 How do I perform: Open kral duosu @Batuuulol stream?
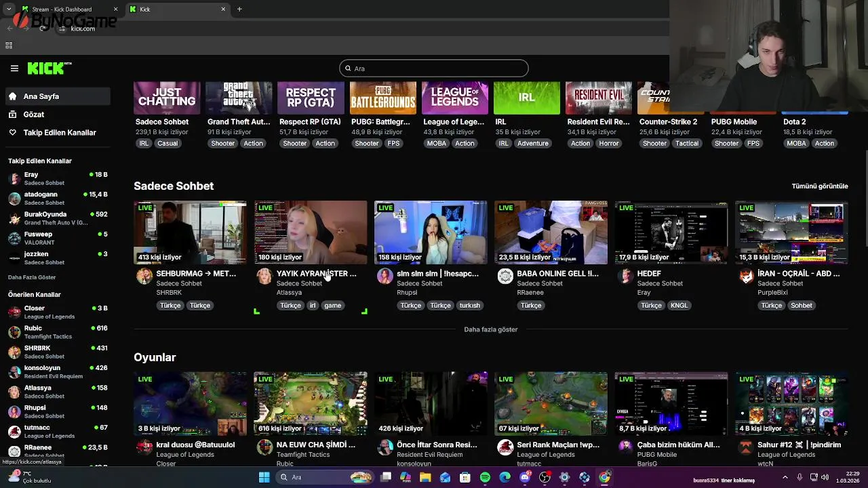pyautogui.click(x=190, y=403)
